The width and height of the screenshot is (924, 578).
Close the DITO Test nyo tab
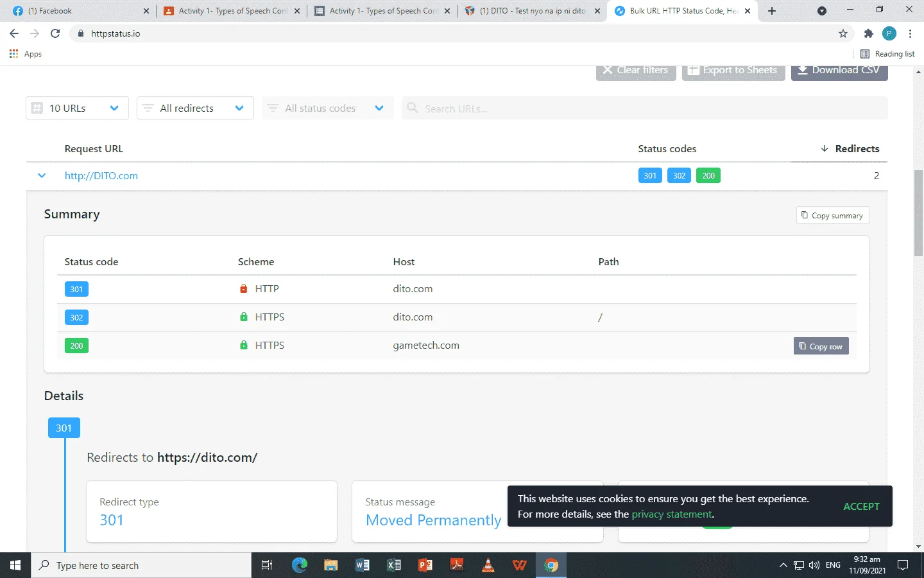(597, 11)
